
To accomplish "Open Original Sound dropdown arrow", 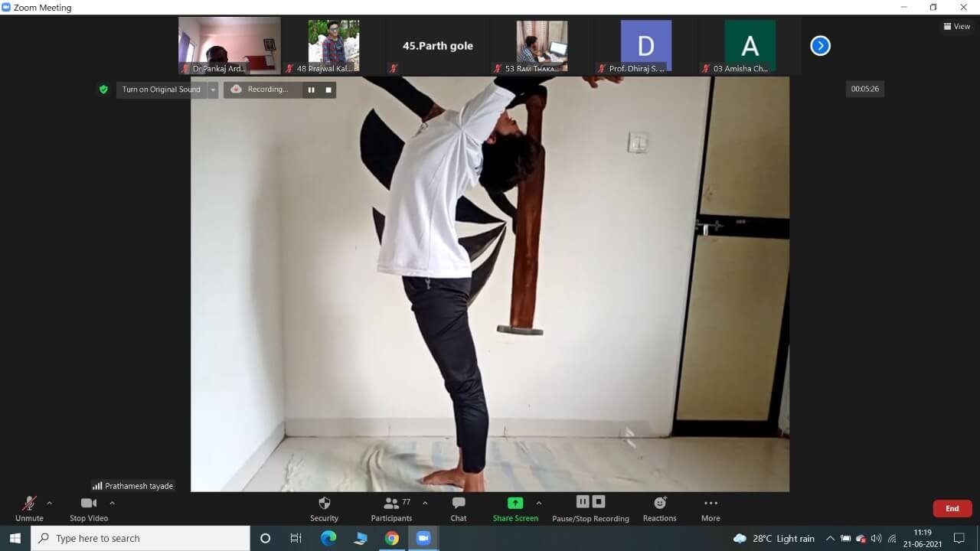I will tap(213, 90).
